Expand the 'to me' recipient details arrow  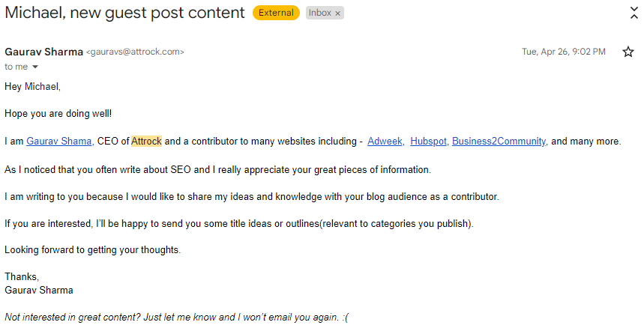point(35,67)
